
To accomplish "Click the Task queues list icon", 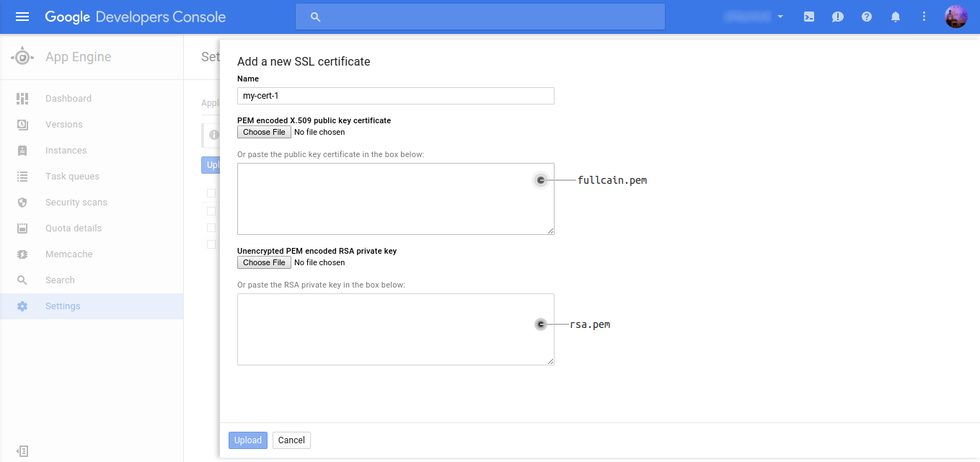I will pyautogui.click(x=22, y=177).
